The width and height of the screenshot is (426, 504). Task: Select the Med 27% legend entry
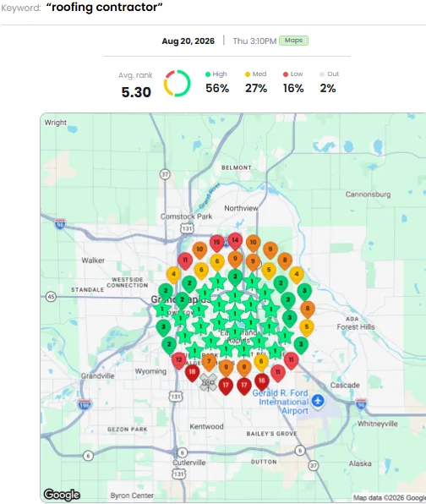256,83
